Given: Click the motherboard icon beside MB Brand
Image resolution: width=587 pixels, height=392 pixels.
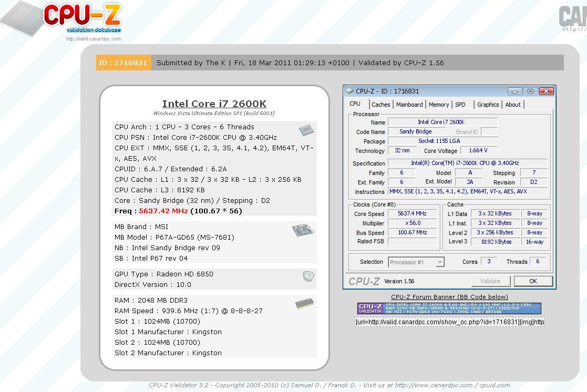Looking at the screenshot, I should (303, 230).
